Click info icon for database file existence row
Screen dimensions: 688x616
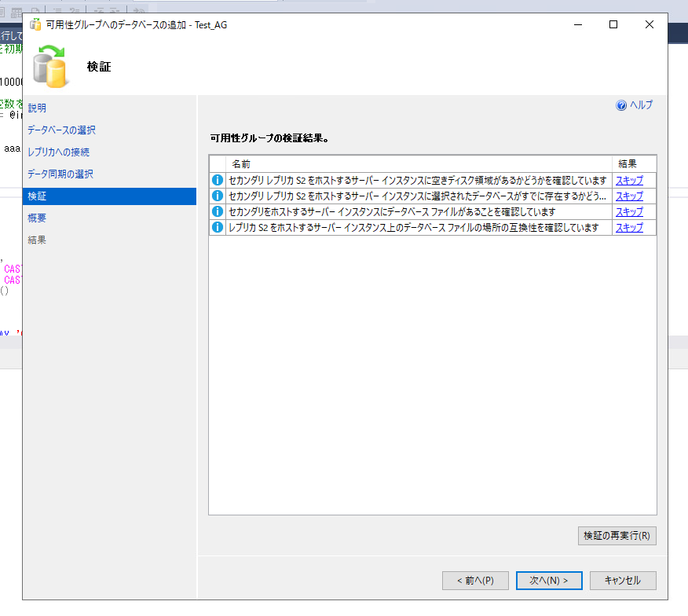pos(218,211)
